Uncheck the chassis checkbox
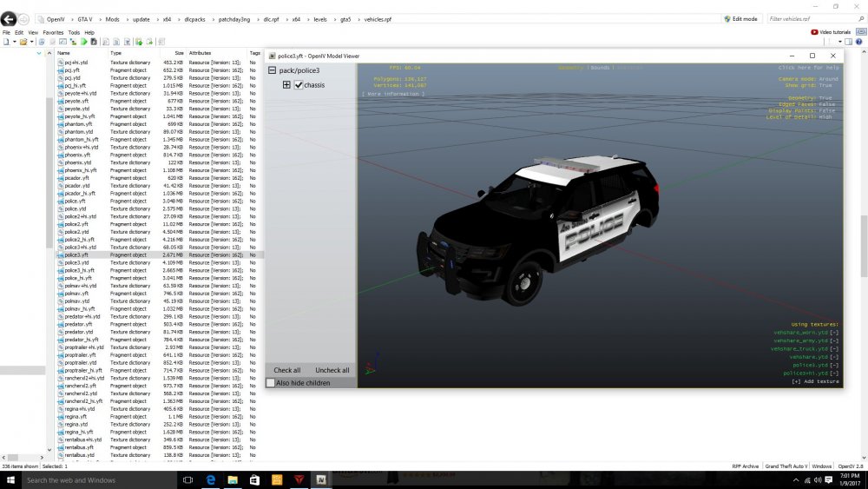 point(299,85)
